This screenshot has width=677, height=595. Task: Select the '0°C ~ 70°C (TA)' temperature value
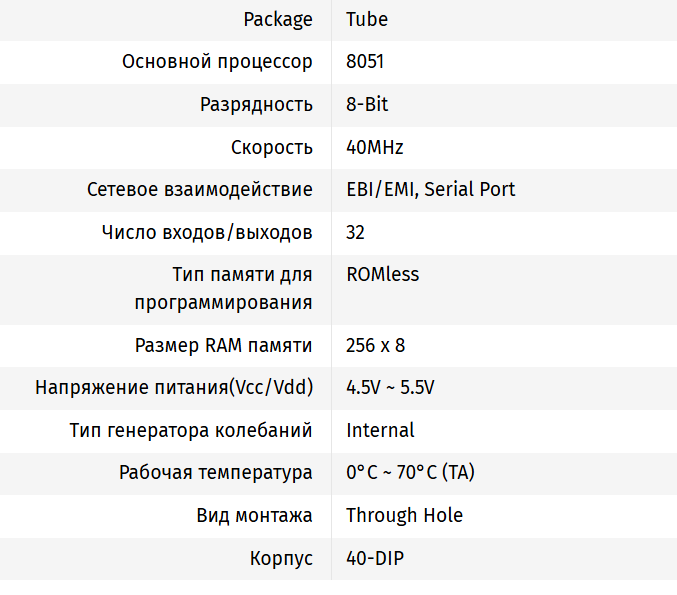(410, 473)
